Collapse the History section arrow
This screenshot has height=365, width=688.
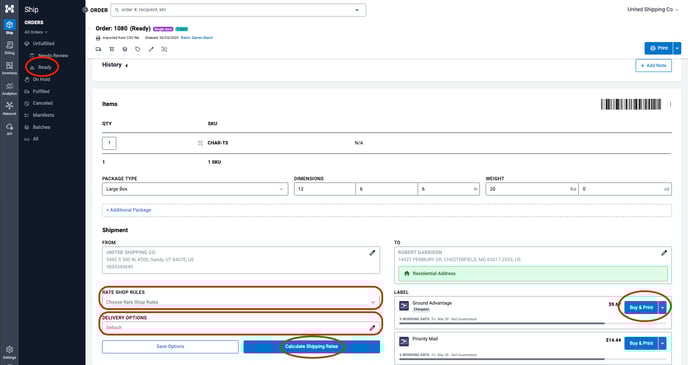coord(126,65)
